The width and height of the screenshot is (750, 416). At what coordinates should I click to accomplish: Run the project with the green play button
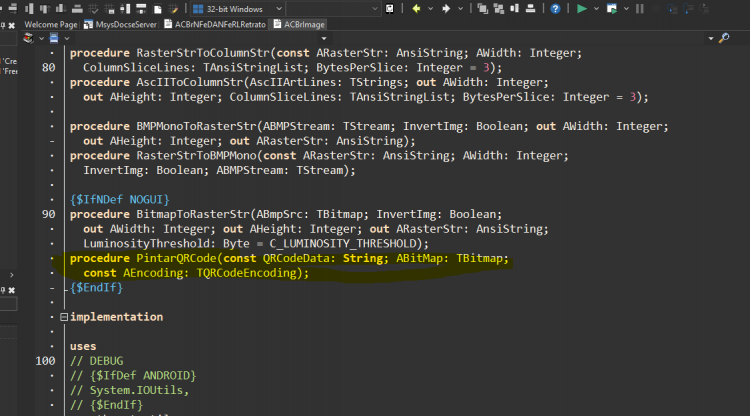(x=582, y=9)
